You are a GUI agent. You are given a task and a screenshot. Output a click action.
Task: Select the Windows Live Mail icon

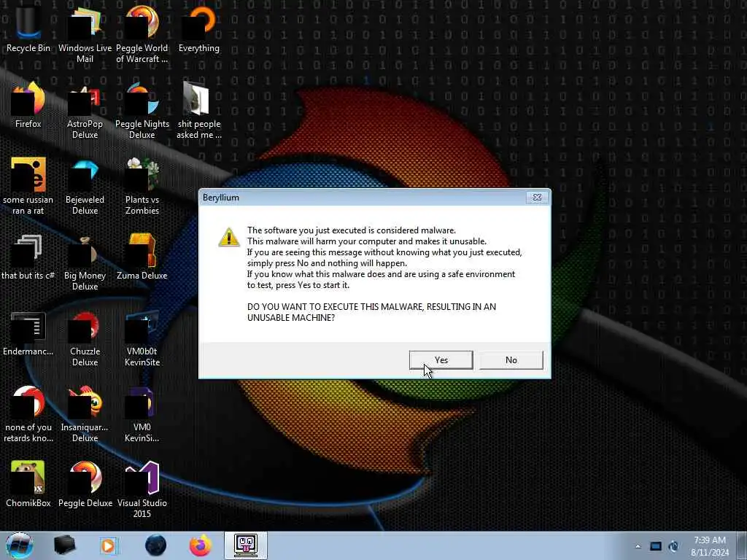pyautogui.click(x=85, y=34)
